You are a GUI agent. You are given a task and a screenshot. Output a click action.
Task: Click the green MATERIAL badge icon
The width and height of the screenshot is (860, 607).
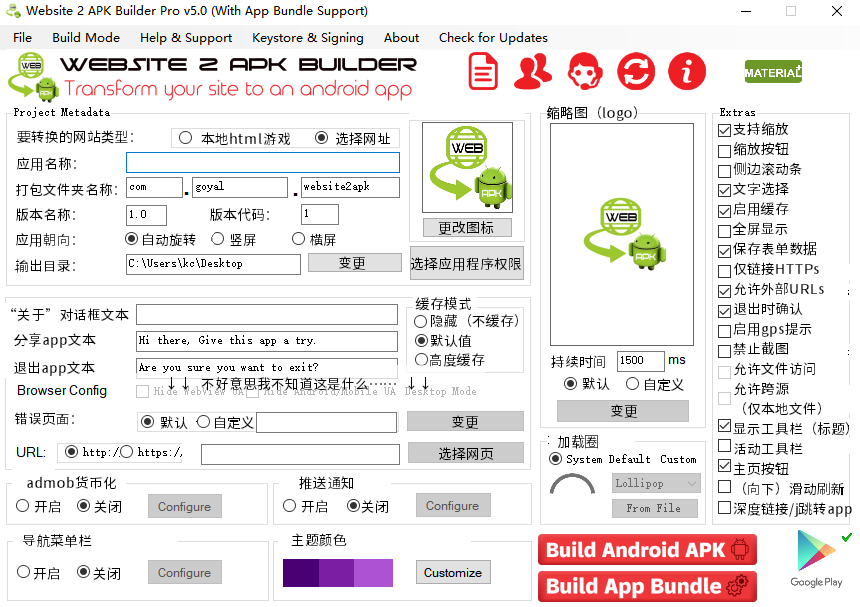[773, 72]
